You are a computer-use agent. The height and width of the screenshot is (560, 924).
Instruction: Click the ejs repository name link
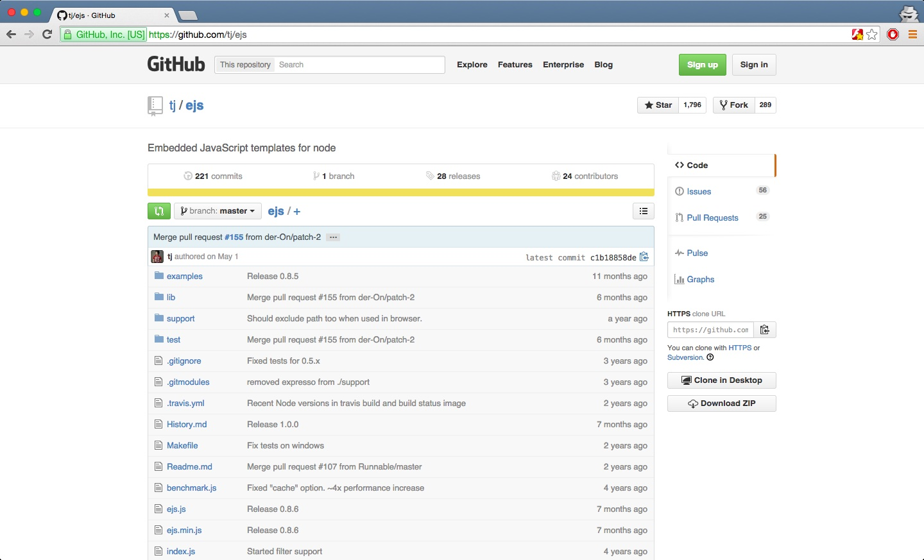click(x=195, y=106)
